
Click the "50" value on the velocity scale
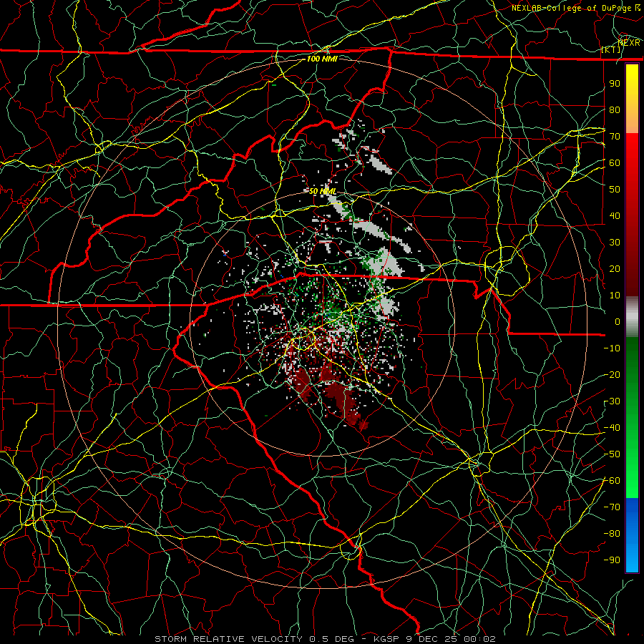(x=615, y=190)
